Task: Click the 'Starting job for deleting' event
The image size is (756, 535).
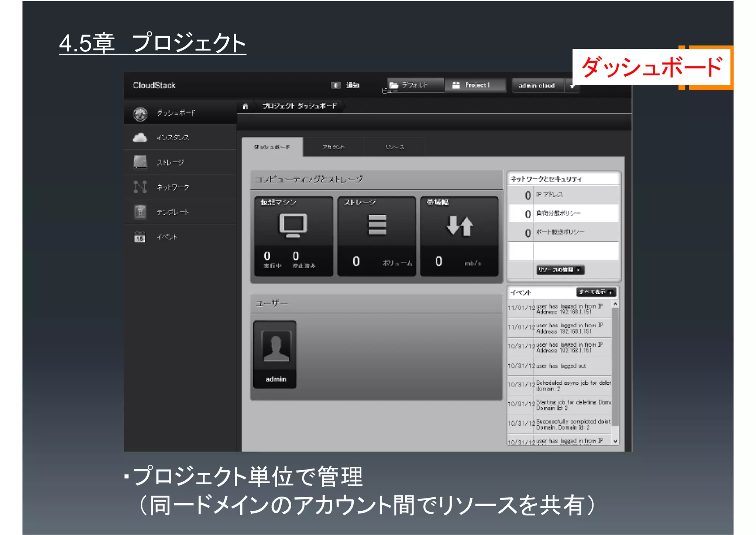Action: [x=560, y=405]
